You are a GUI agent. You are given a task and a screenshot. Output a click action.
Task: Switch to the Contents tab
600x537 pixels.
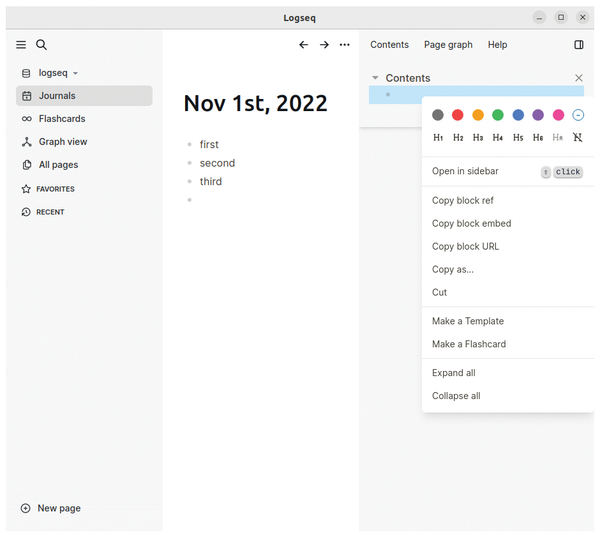[389, 45]
